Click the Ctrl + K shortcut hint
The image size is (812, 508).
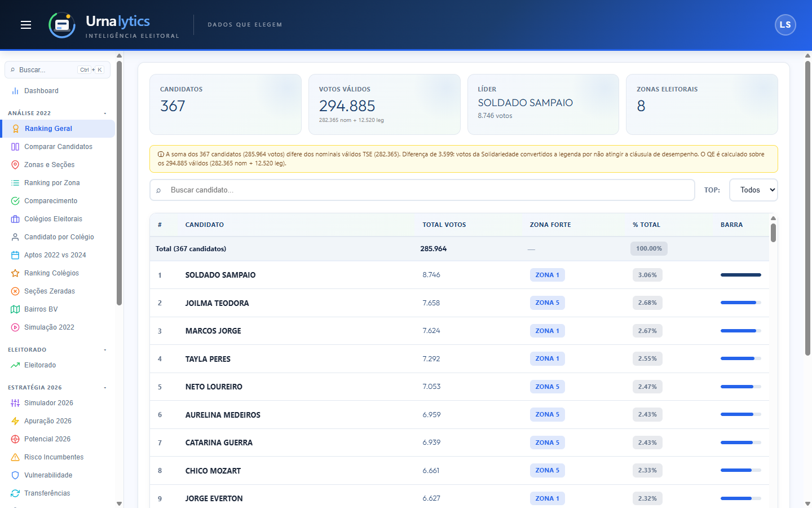(x=91, y=70)
